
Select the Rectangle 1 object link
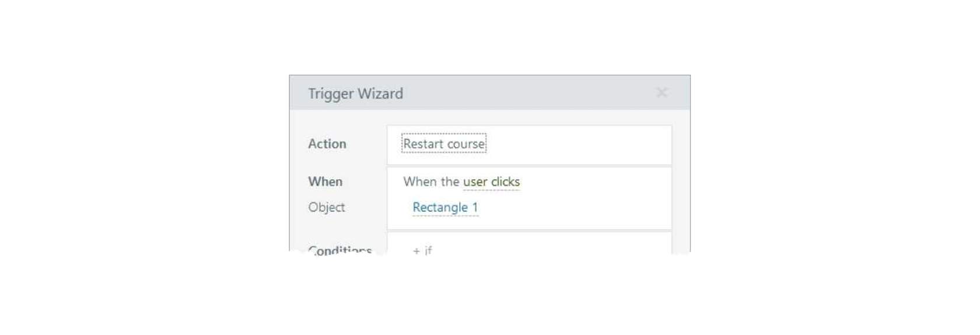tap(445, 207)
